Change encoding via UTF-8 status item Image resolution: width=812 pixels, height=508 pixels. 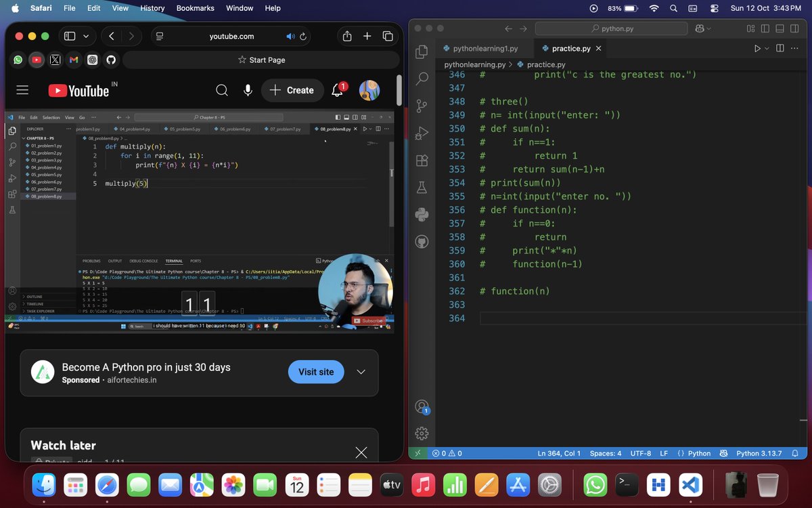(641, 453)
